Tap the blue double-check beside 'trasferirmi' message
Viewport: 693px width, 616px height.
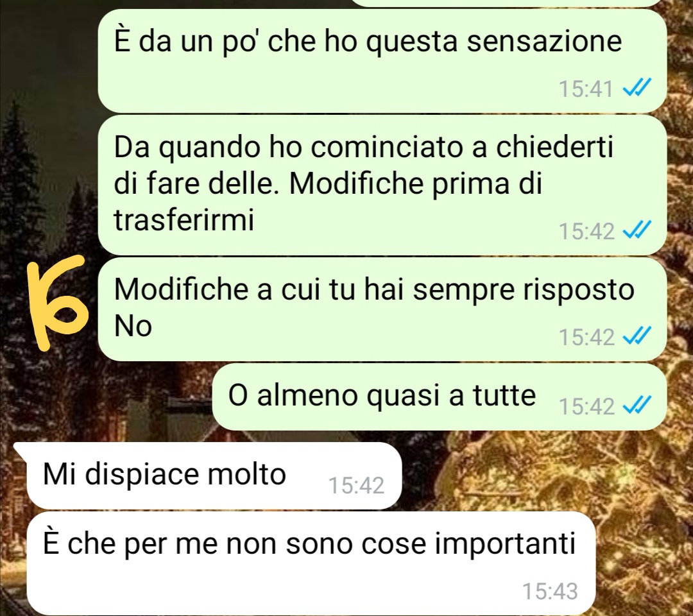point(637,230)
